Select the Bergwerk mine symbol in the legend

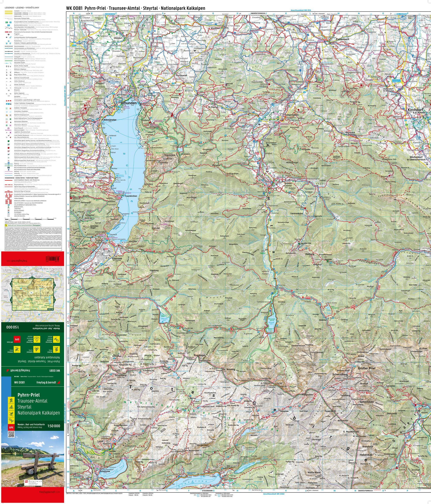(x=9, y=90)
